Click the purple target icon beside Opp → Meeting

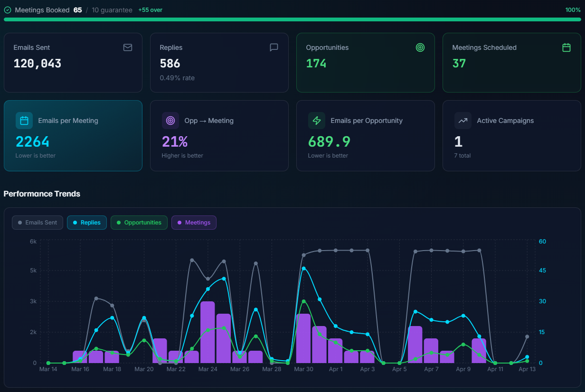tap(170, 121)
